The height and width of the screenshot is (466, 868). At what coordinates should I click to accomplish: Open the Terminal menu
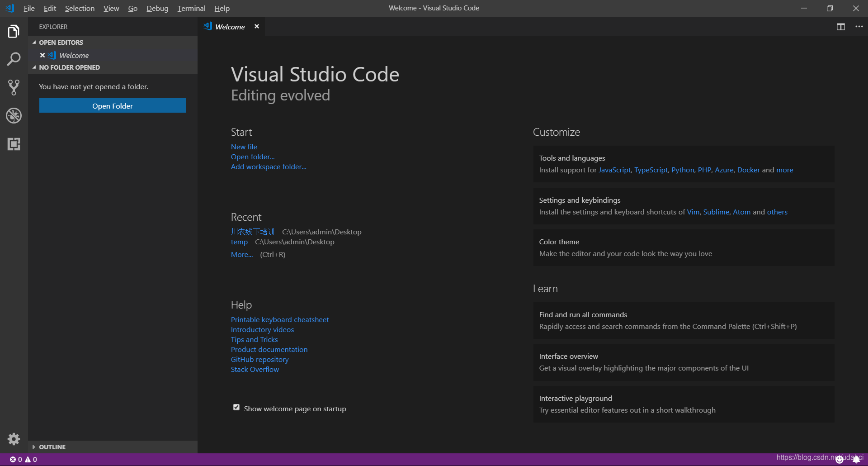click(x=191, y=8)
